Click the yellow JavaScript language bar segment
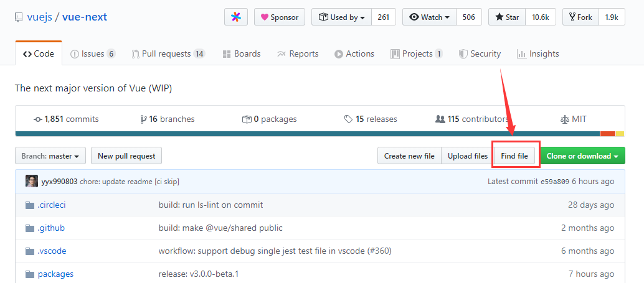This screenshot has height=283, width=644. tap(620, 134)
